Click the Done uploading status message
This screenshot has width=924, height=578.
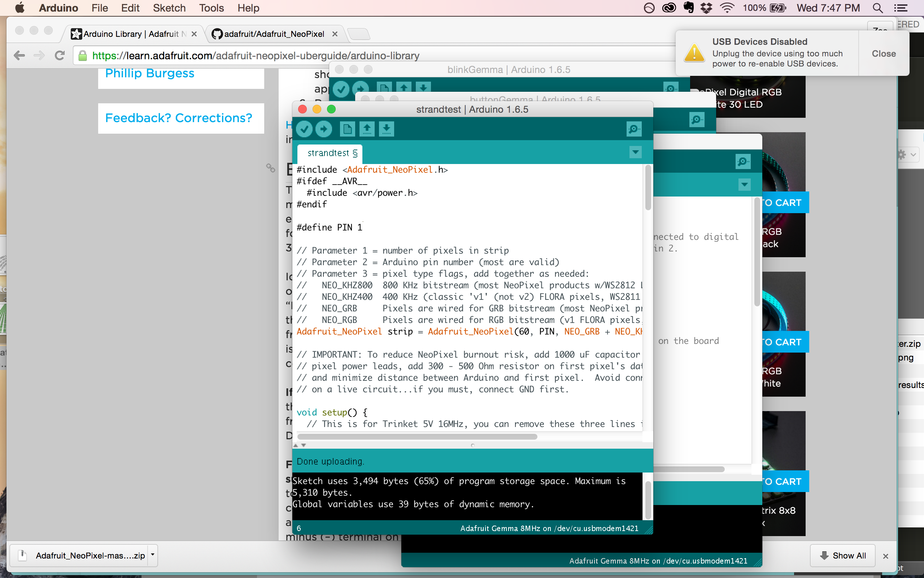(x=330, y=461)
